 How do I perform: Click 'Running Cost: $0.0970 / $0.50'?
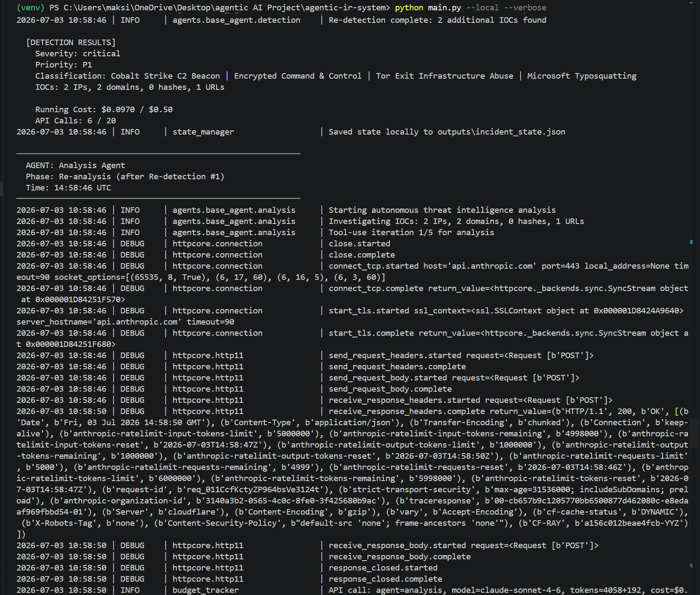pyautogui.click(x=104, y=109)
